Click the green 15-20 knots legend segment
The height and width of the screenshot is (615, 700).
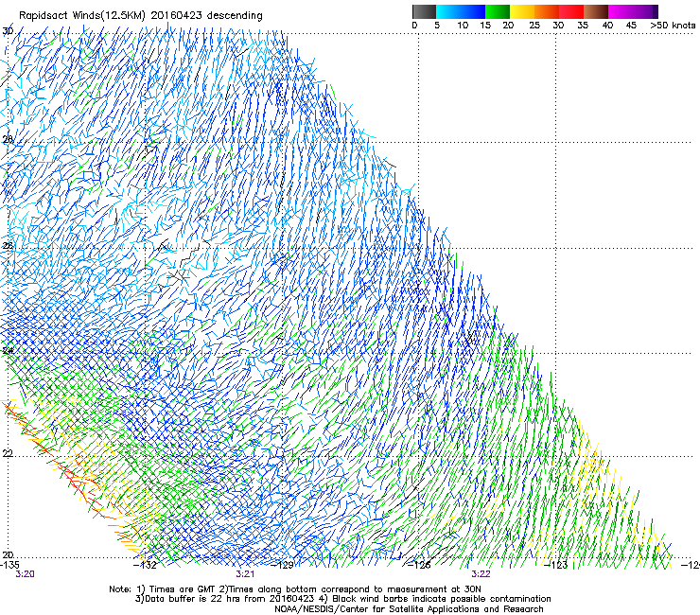pos(498,11)
